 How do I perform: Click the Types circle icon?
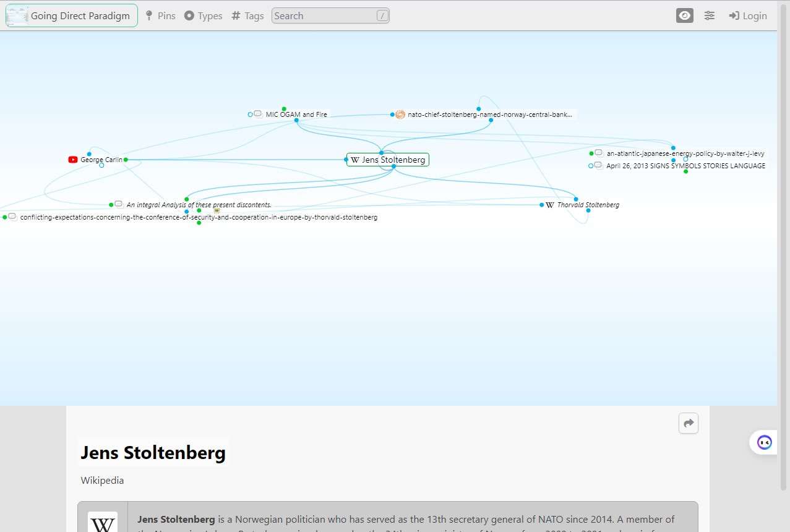coord(189,16)
